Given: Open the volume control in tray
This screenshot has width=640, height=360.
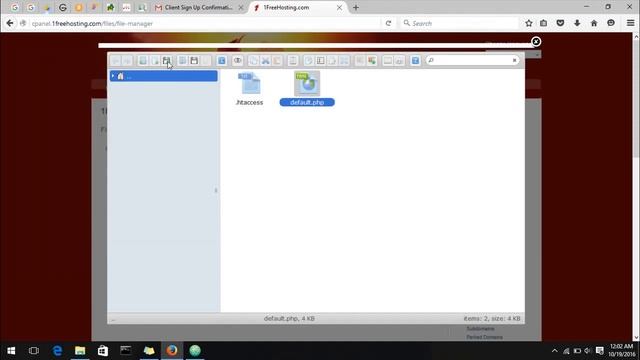Looking at the screenshot, I should 588,351.
